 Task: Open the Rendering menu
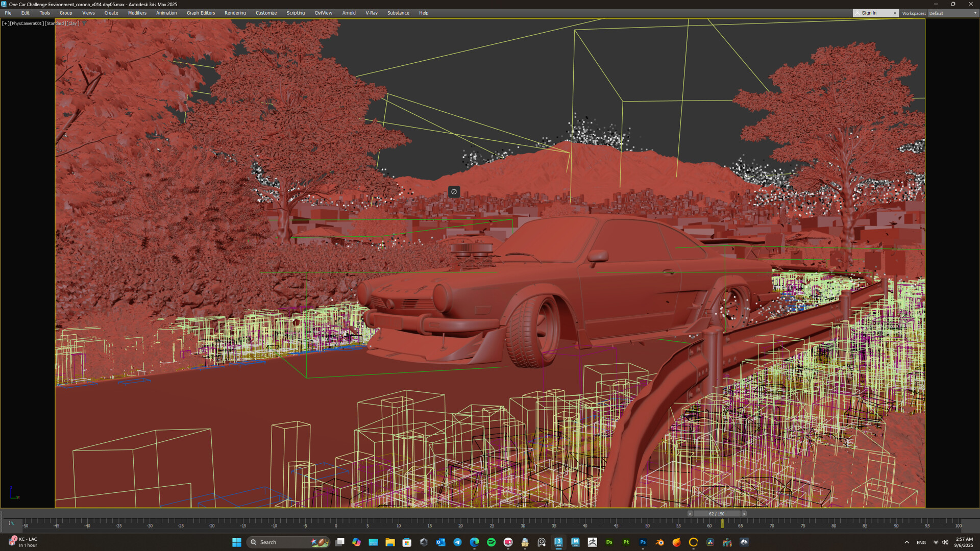(235, 13)
